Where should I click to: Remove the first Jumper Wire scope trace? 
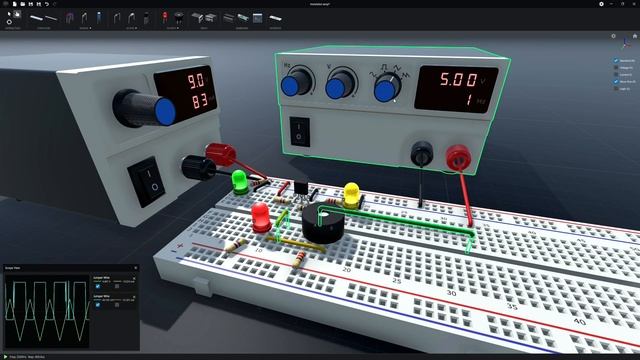coord(134,278)
